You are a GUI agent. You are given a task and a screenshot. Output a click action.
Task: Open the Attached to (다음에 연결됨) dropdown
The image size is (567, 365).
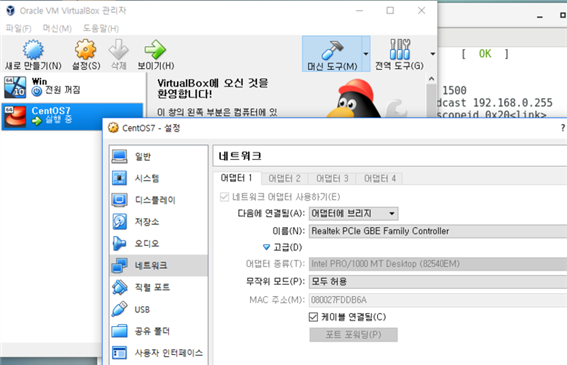(x=353, y=213)
